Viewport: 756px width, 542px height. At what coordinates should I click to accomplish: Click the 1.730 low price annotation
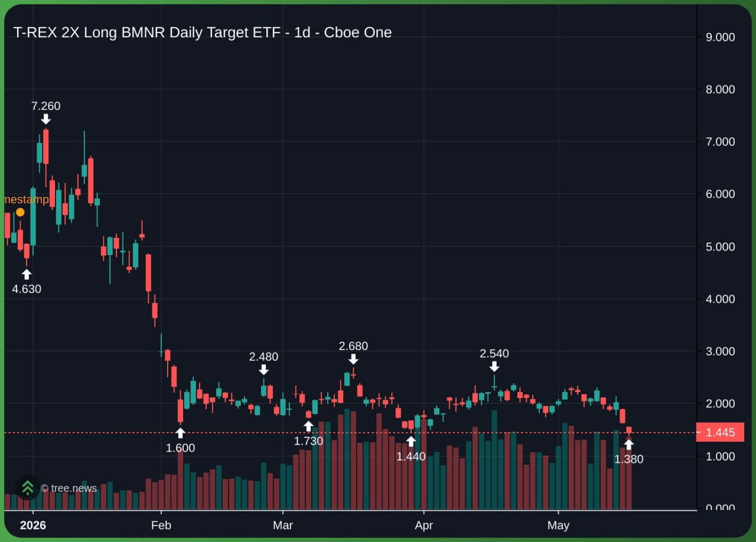click(308, 441)
